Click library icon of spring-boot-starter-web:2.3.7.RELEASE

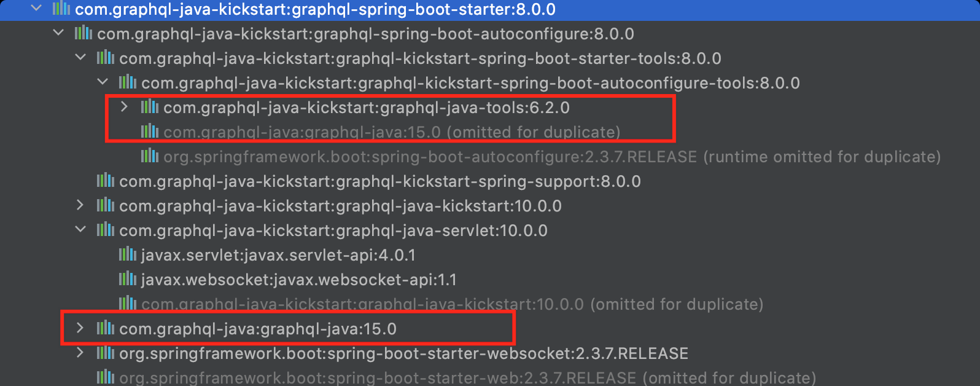point(106,377)
